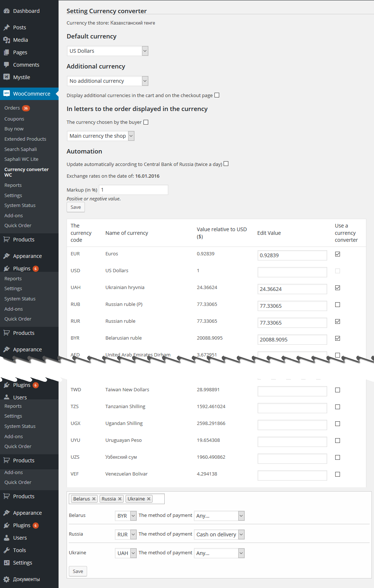This screenshot has height=588, width=374.
Task: Open the Additional currency dropdown
Action: coord(108,81)
